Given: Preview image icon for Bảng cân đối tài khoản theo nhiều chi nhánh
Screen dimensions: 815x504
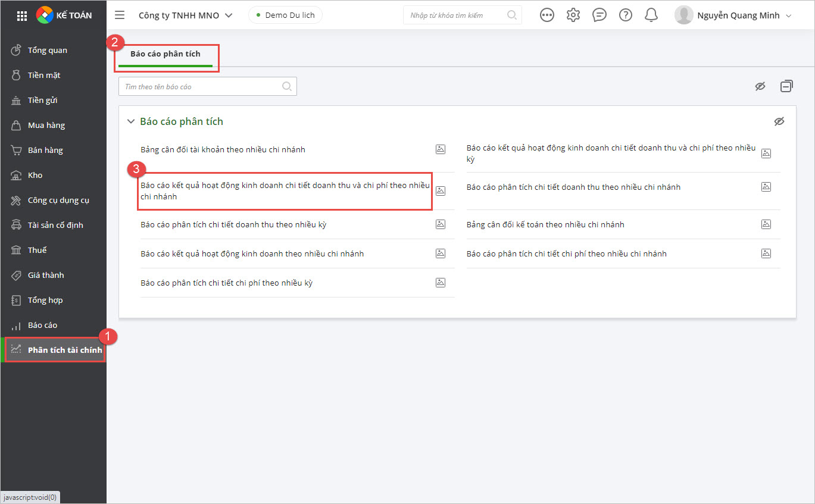Looking at the screenshot, I should pos(441,149).
